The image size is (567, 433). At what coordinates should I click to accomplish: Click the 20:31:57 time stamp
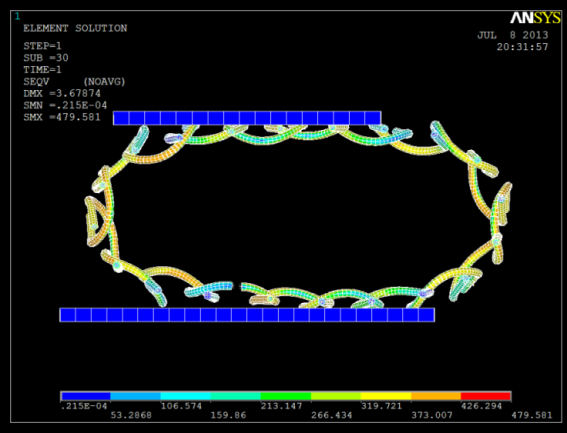[x=522, y=47]
